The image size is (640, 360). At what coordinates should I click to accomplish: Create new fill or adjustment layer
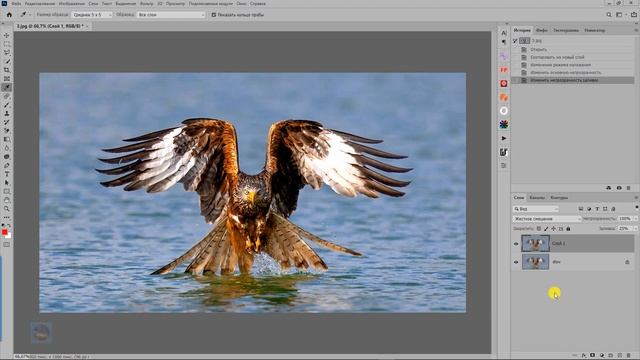(x=602, y=356)
